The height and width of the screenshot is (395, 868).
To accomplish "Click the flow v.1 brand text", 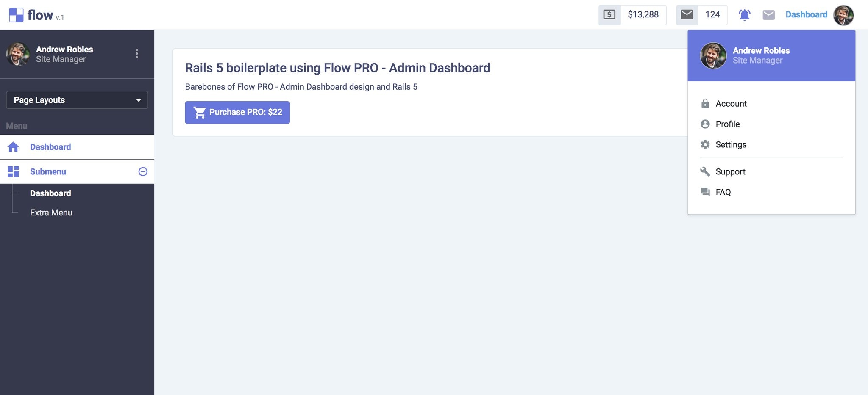I will [46, 15].
